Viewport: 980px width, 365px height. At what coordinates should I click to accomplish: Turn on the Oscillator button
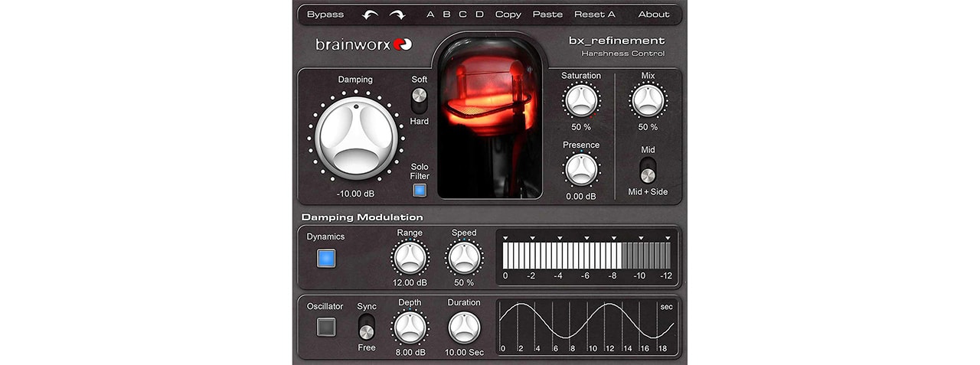[326, 328]
